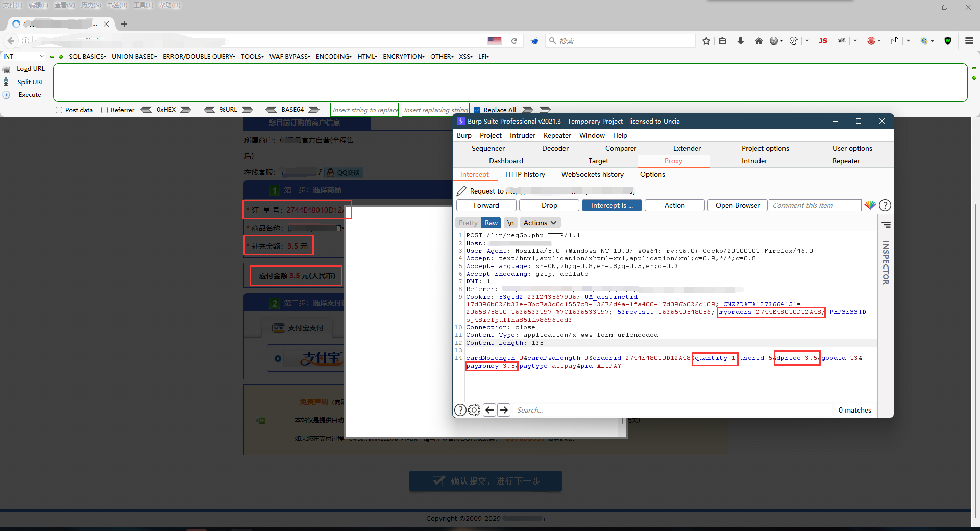980x531 pixels.
Task: Expand the ENCODING menu in HackBar
Action: click(333, 57)
